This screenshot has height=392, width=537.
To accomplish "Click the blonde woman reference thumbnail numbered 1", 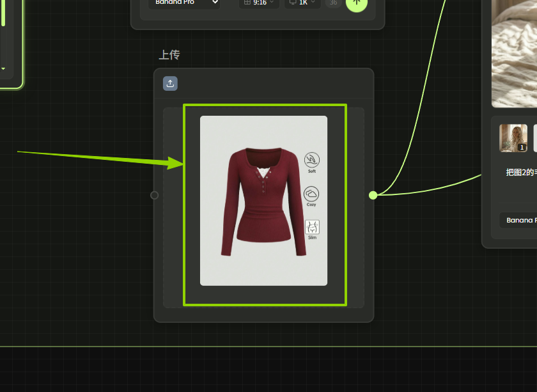I will [x=513, y=138].
